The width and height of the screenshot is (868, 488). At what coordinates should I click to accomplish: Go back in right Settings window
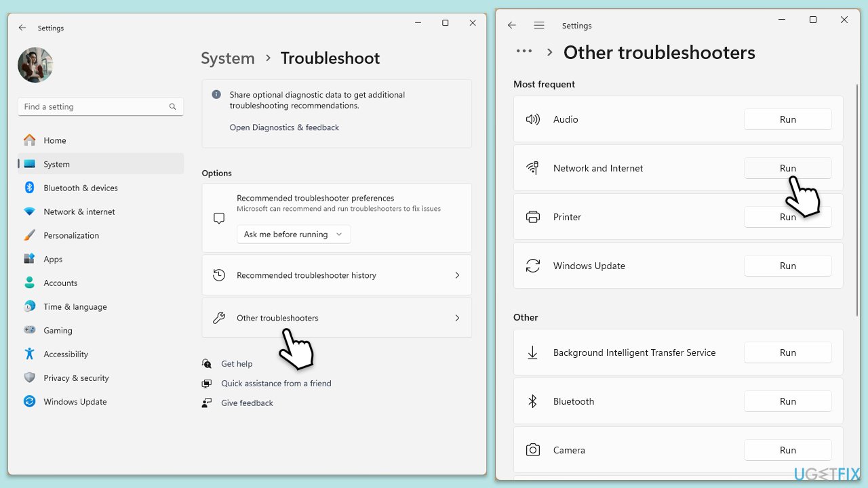click(x=512, y=25)
